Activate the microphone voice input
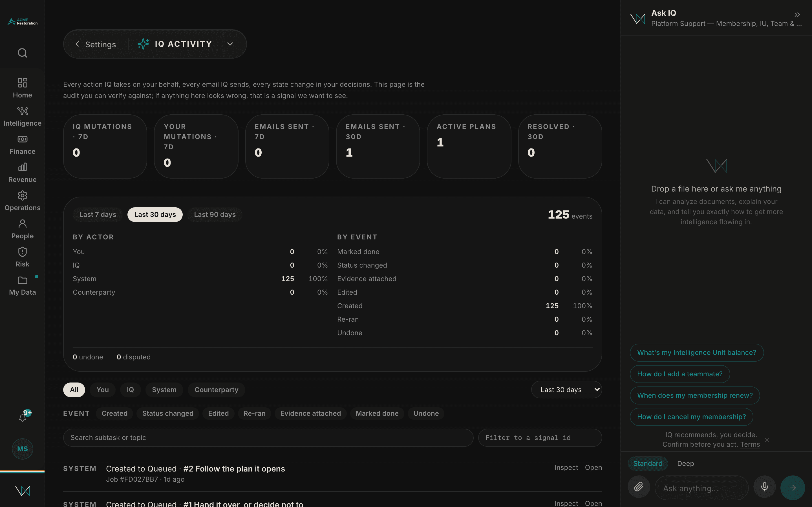812x507 pixels. [764, 486]
